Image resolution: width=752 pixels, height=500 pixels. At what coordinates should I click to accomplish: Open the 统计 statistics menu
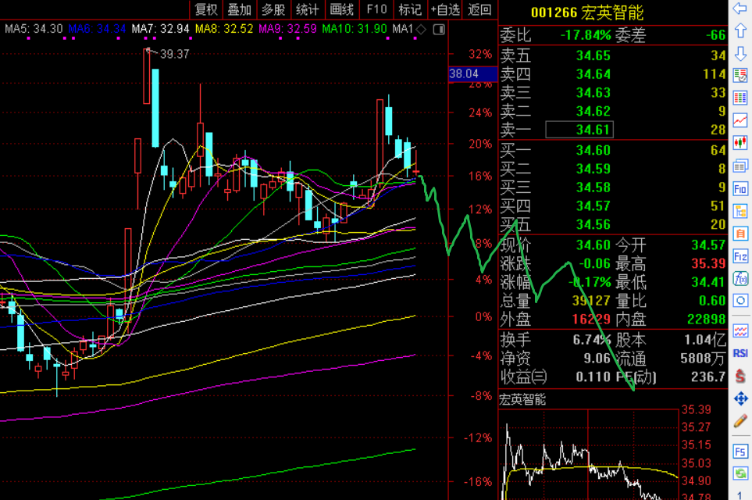307,9
